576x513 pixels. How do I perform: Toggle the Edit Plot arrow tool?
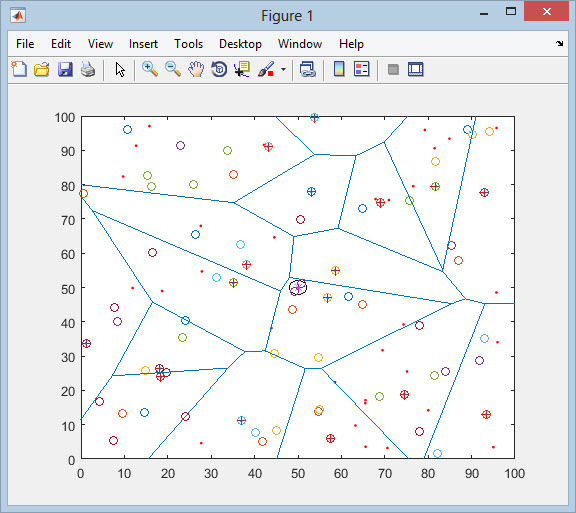(x=120, y=69)
